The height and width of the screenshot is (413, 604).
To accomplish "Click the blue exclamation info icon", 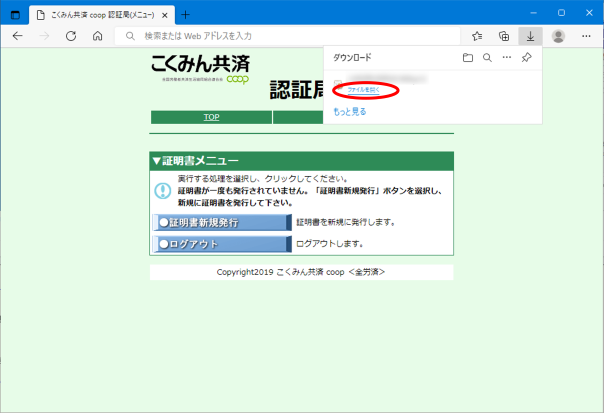I will pos(163,191).
